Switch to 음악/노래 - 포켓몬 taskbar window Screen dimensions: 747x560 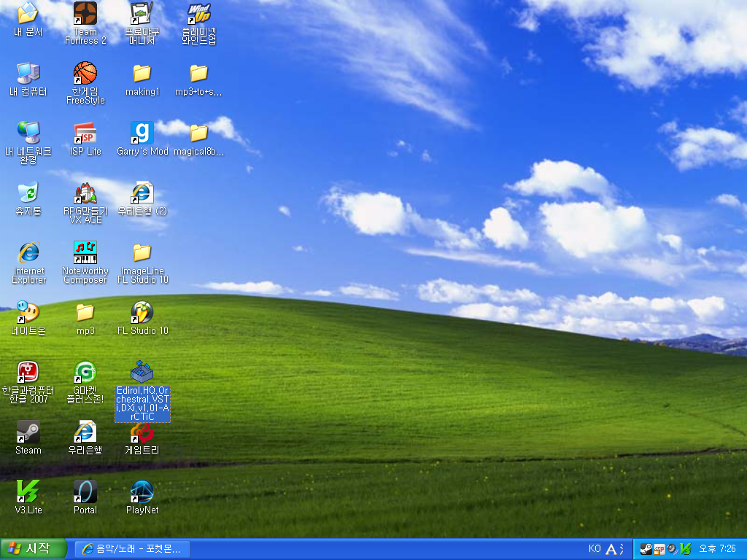coord(133,549)
